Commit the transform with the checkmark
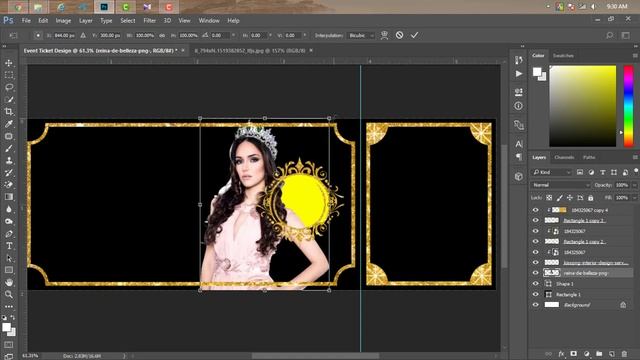 [414, 35]
